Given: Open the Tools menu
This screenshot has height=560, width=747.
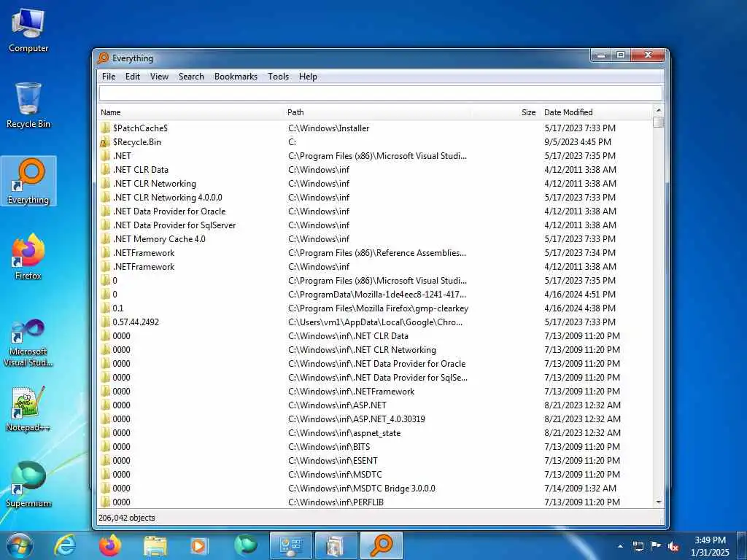Looking at the screenshot, I should 278,76.
